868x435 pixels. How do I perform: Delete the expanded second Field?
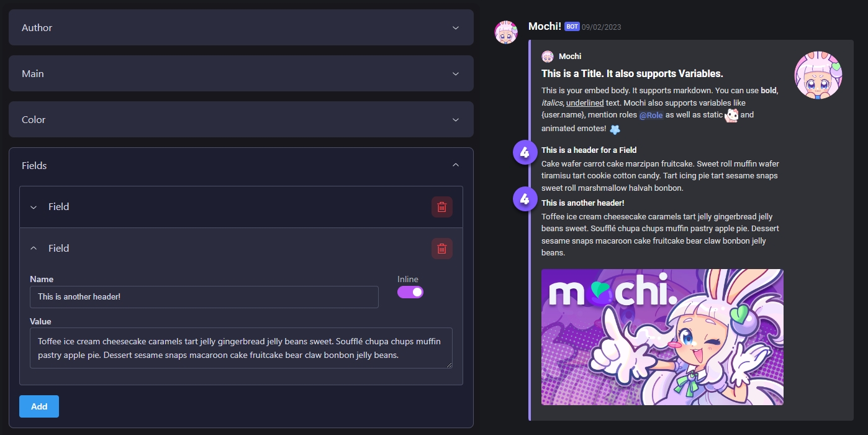tap(441, 249)
